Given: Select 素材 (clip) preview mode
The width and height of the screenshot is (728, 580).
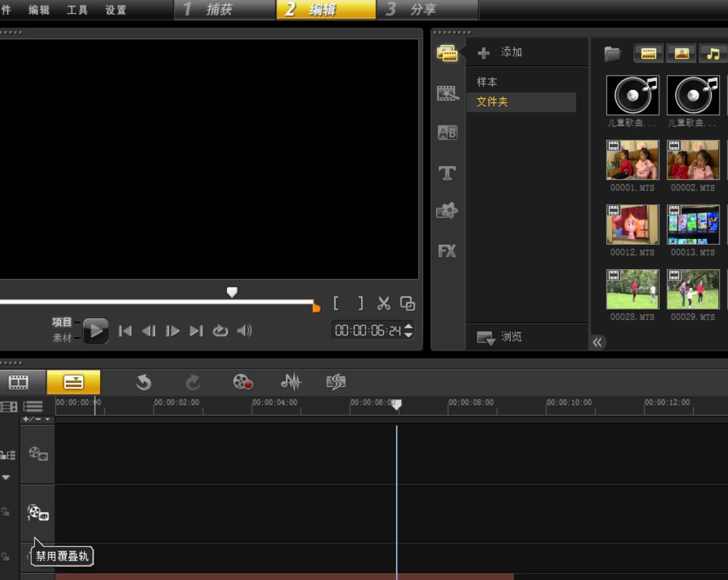Looking at the screenshot, I should [61, 338].
